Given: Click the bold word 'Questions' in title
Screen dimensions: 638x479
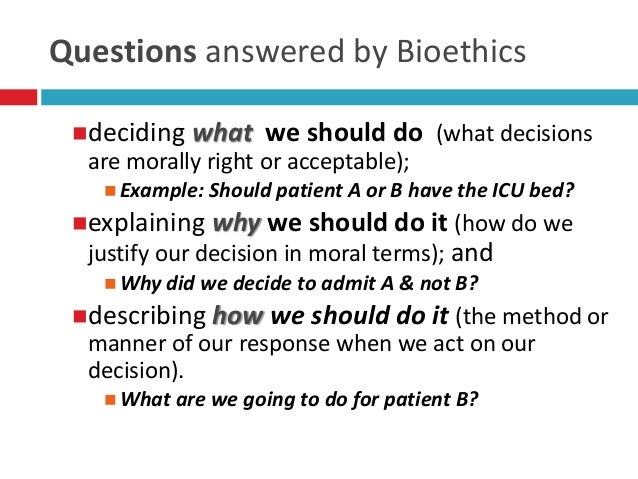Looking at the screenshot, I should pos(123,52).
